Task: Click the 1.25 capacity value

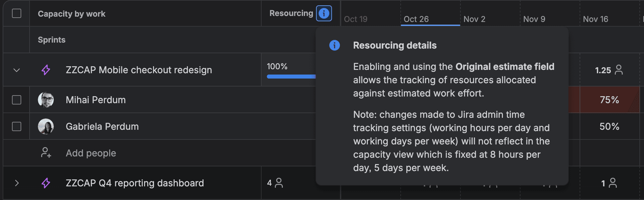Action: click(603, 70)
